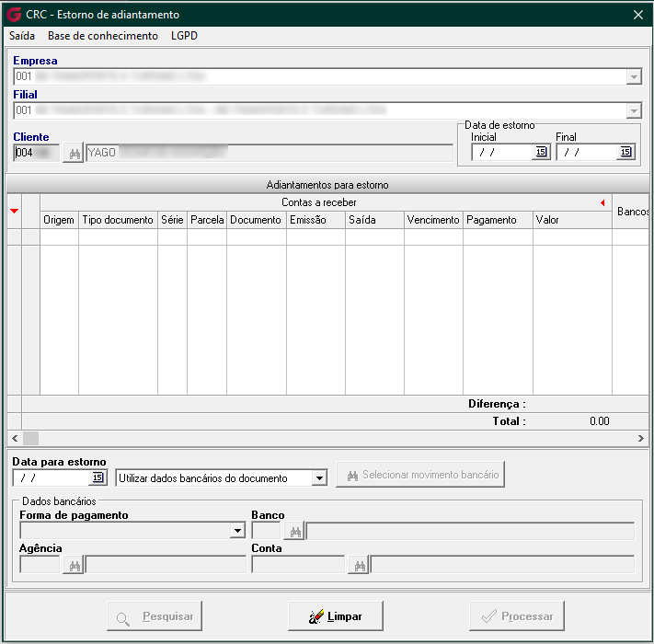Click the Bancos column group header

click(631, 211)
